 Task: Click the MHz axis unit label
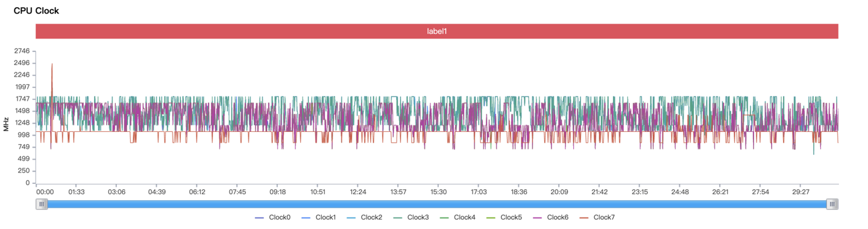(x=5, y=124)
